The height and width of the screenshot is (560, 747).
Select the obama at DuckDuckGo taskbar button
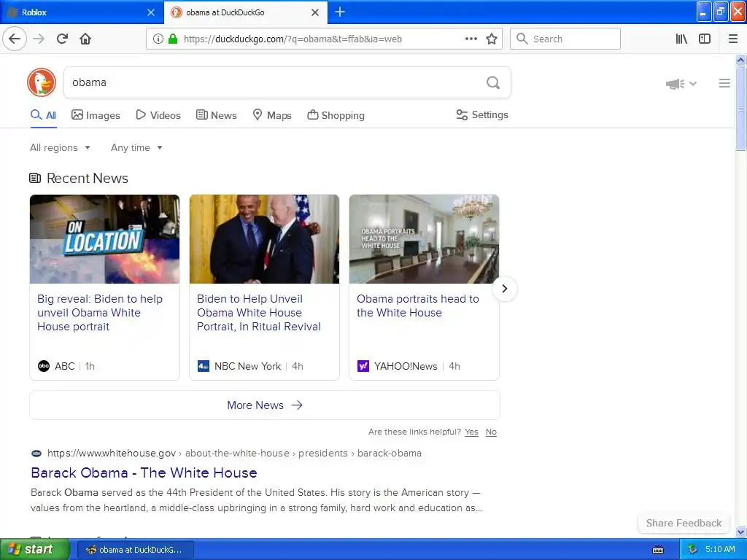135,550
